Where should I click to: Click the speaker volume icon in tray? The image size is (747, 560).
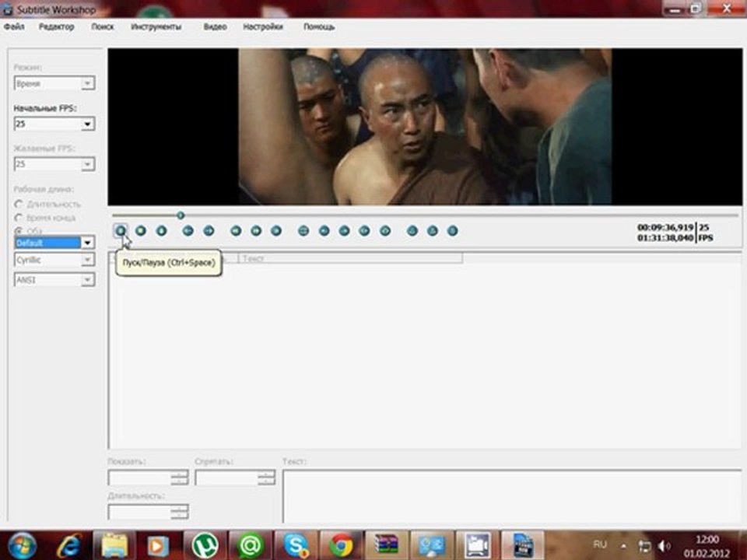click(x=664, y=546)
